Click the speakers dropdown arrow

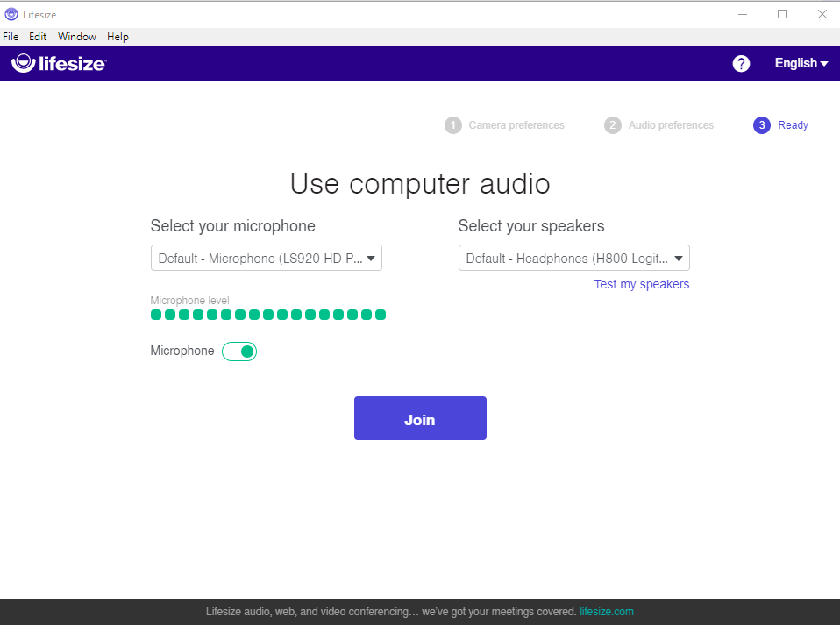(x=679, y=258)
